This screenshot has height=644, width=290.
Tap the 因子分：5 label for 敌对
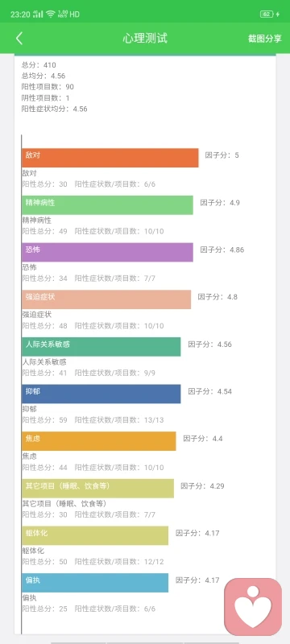click(x=222, y=155)
